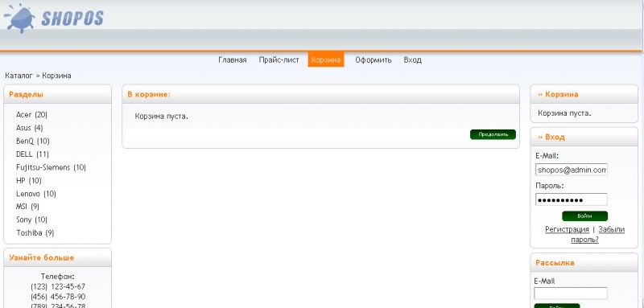Click the Продолжить button
Screen dimensions: 644x308
[x=493, y=134]
